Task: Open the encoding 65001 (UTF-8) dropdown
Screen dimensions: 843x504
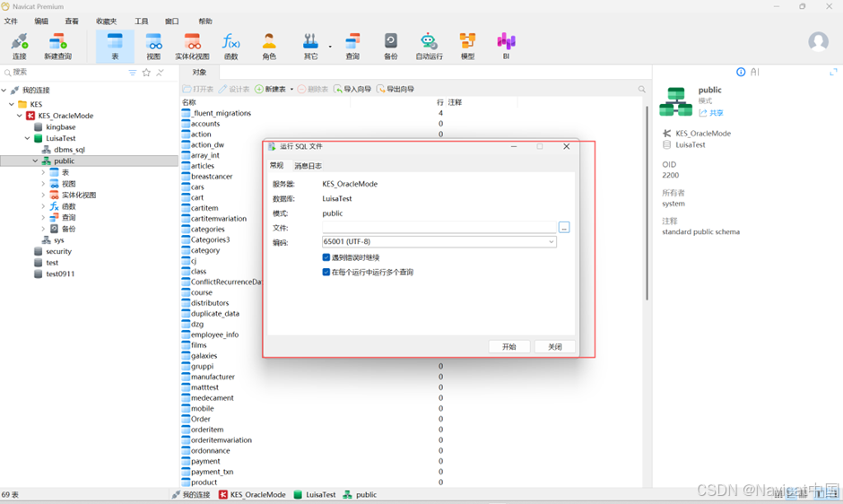Action: click(439, 241)
